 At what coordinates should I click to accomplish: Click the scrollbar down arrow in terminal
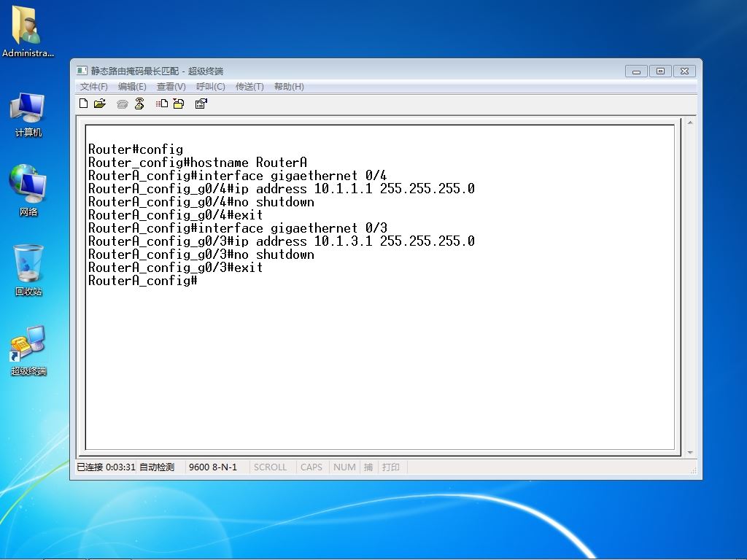click(x=690, y=452)
